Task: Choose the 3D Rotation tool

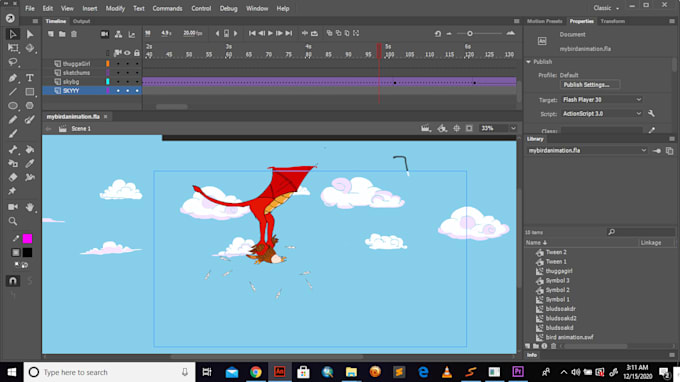Action: tap(29, 48)
